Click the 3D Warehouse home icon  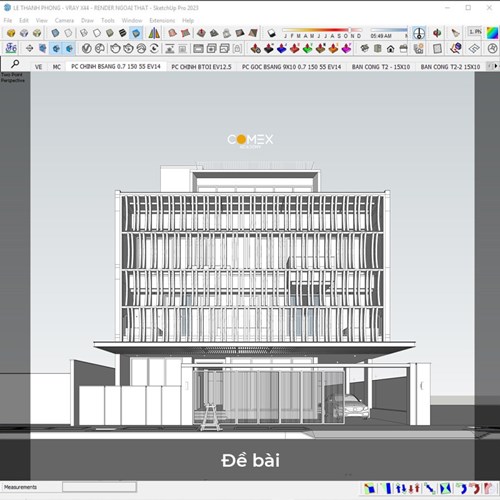pyautogui.click(x=390, y=49)
